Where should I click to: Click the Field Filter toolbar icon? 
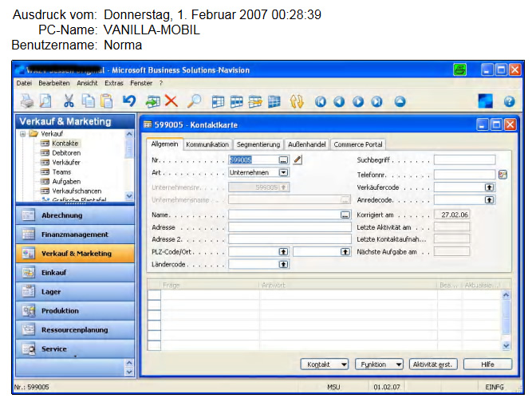click(x=218, y=102)
